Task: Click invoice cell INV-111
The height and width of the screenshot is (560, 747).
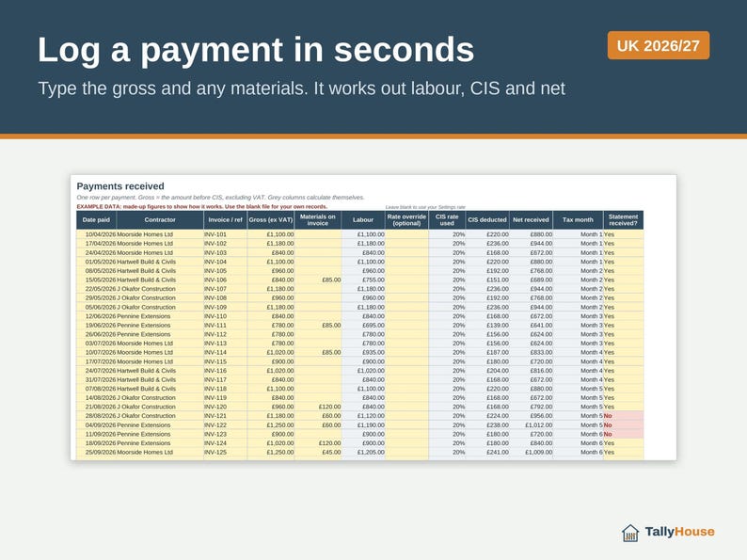Action: [226, 325]
